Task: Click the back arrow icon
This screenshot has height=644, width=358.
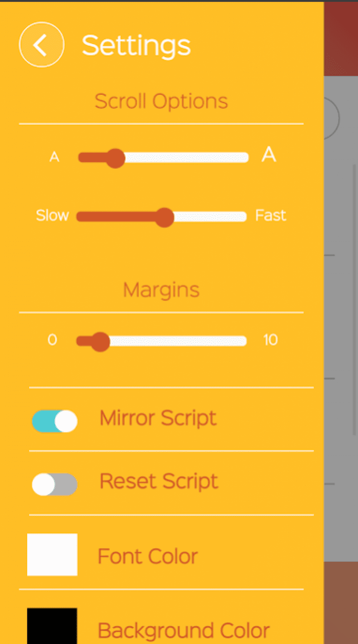Action: pos(41,45)
